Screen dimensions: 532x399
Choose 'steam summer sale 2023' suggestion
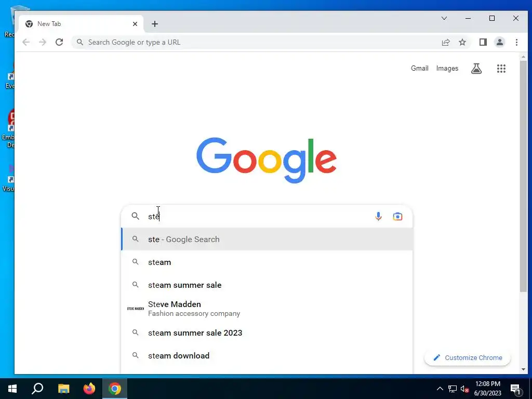point(267,333)
